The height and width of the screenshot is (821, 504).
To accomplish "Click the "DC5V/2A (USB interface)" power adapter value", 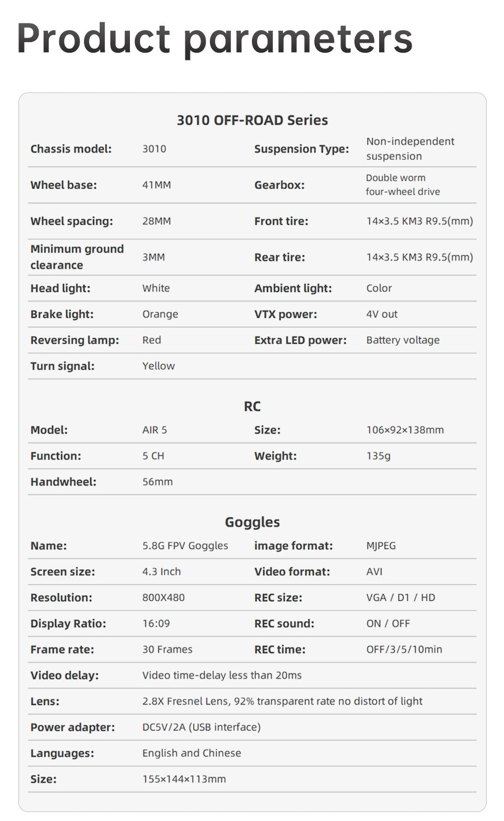I will (x=201, y=727).
